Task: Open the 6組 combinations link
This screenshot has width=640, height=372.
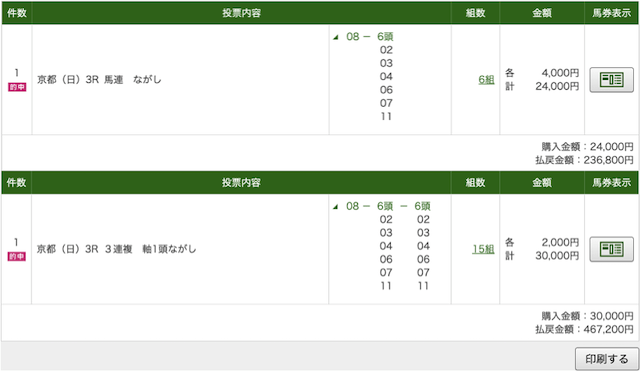Action: [486, 80]
